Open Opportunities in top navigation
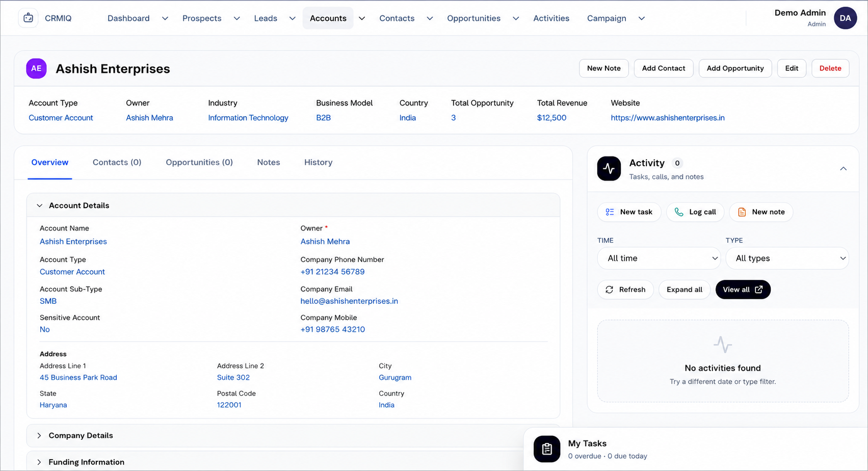868x471 pixels. [474, 18]
